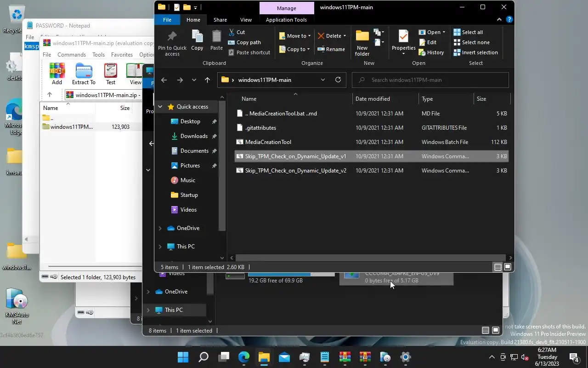Click Select all in ribbon
This screenshot has height=368, width=588.
pyautogui.click(x=468, y=32)
